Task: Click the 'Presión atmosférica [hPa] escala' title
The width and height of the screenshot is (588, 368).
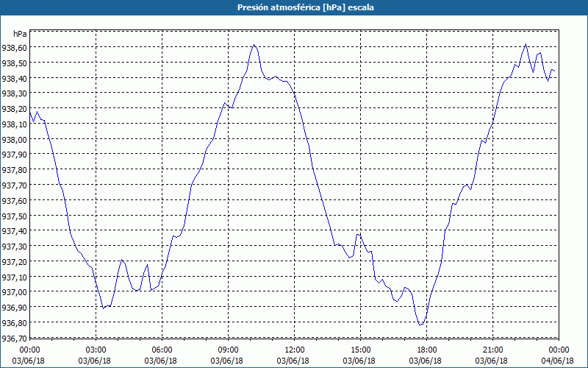Action: [x=305, y=7]
